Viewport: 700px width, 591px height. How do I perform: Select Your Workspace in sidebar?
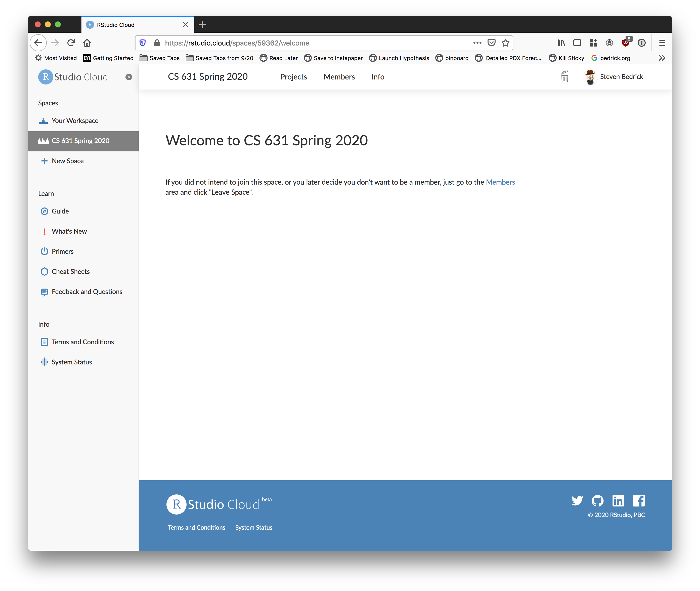tap(75, 121)
